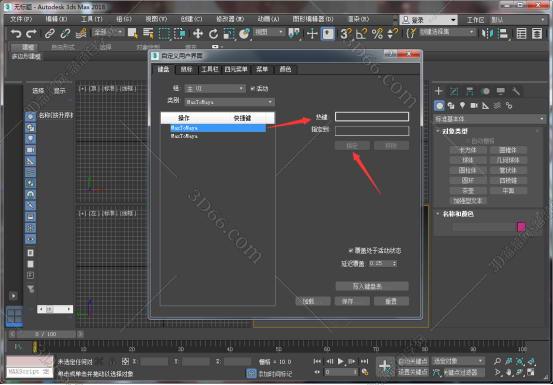Open the 类别 MaxToMaya dropdown

tap(230, 102)
